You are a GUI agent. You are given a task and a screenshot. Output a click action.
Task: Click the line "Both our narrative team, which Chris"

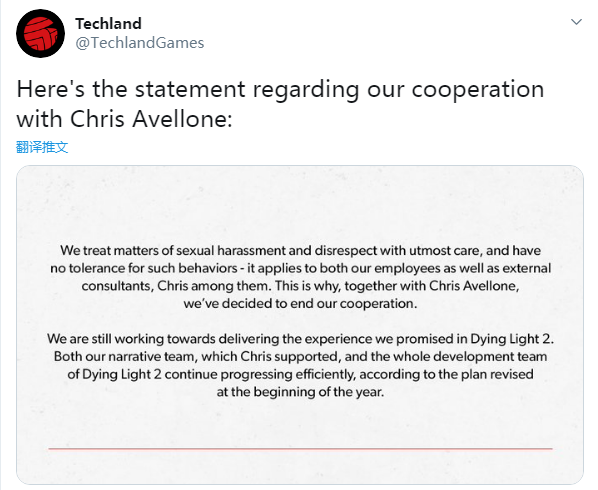301,356
